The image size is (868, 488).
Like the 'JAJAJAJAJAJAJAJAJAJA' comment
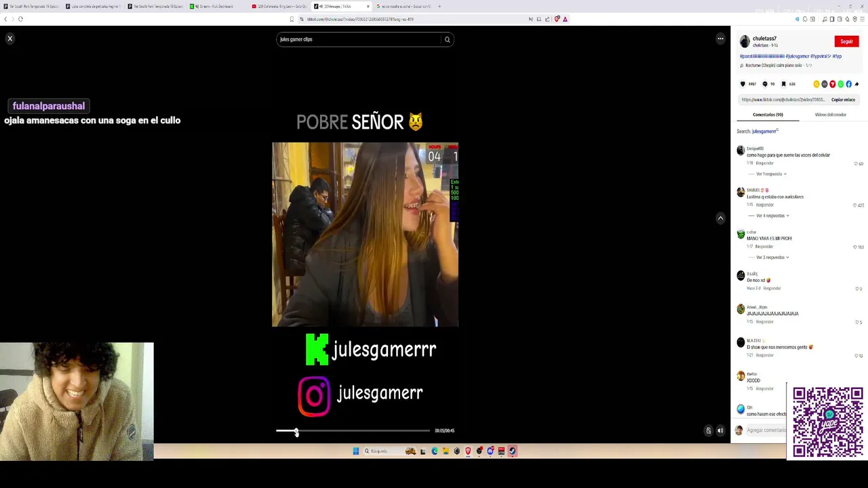pyautogui.click(x=857, y=322)
